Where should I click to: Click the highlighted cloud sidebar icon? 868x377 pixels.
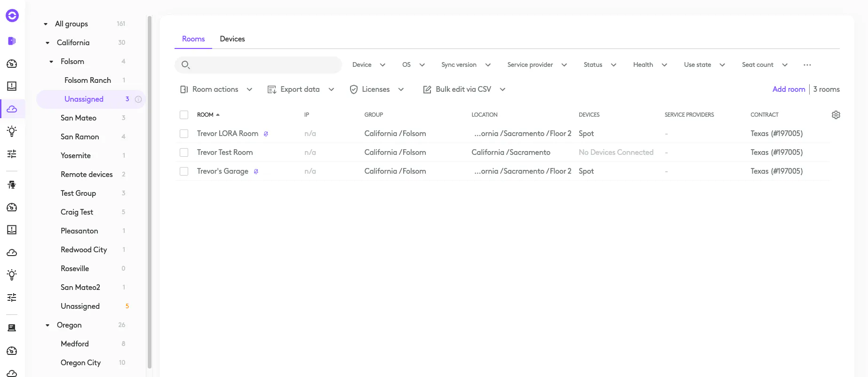coord(12,109)
